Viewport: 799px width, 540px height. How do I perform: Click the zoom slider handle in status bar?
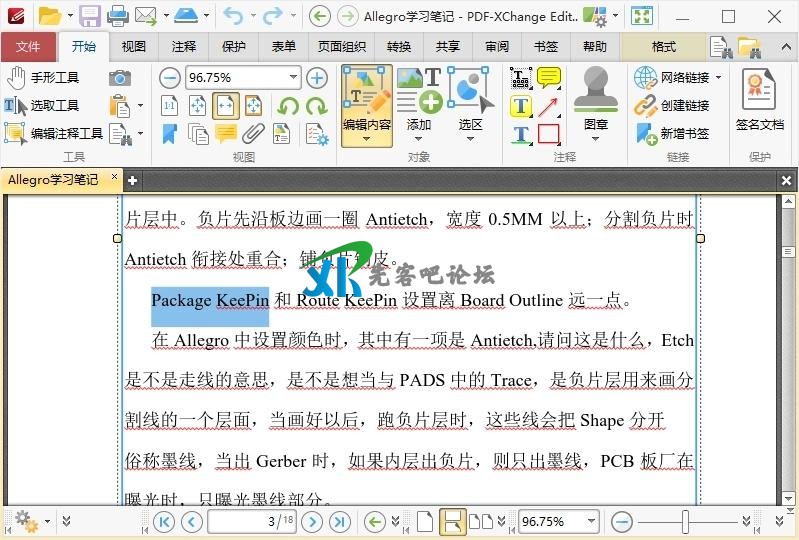click(685, 522)
